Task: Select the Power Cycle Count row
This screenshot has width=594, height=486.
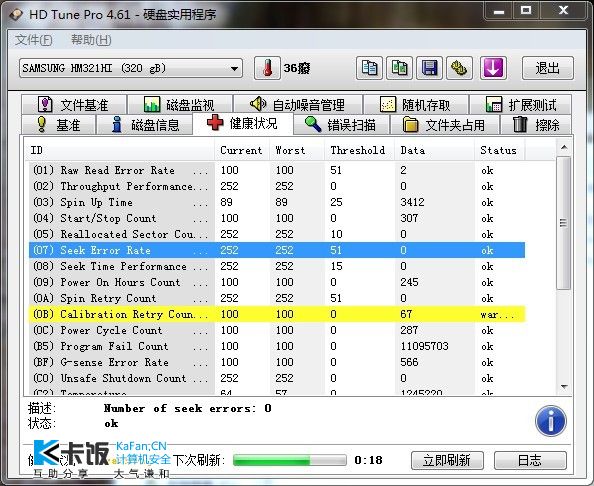Action: 277,330
